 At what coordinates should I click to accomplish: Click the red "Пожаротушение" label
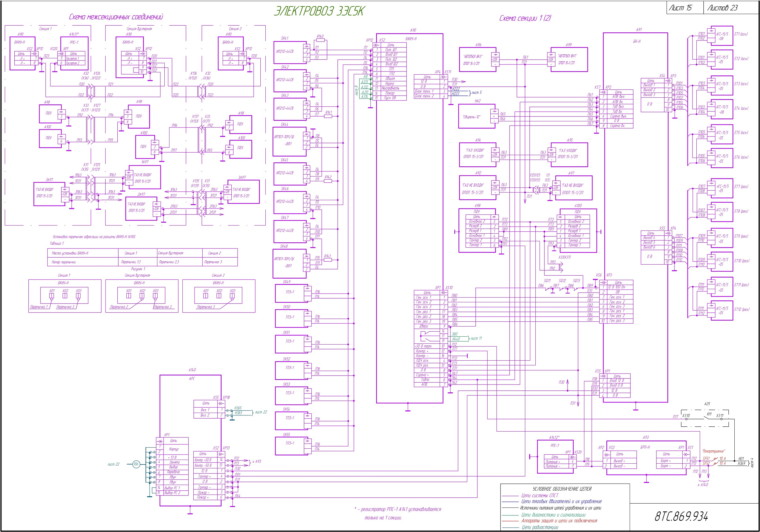click(713, 451)
